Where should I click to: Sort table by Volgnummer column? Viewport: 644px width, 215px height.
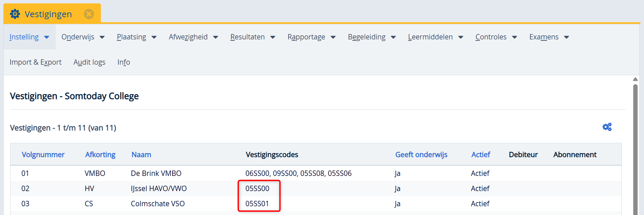(43, 155)
